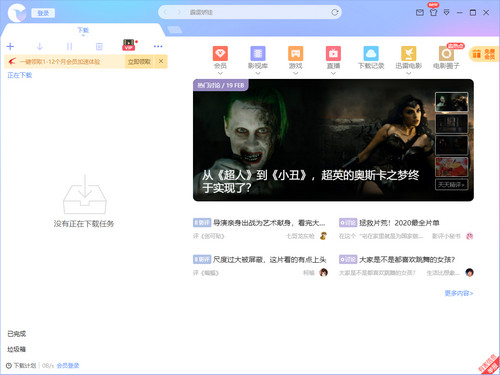Select the first thumbnail beside the banner
500x375 pixels.
tap(452, 102)
